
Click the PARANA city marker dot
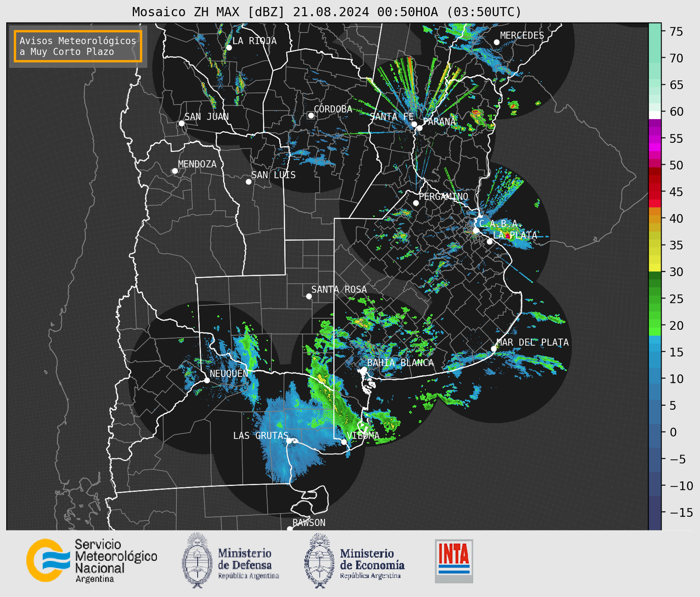pos(420,128)
